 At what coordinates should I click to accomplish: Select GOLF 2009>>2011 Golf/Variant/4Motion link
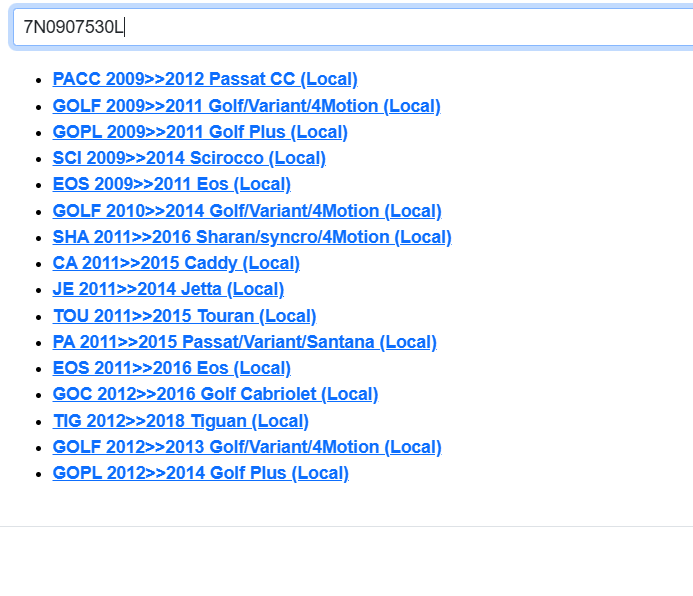click(246, 106)
